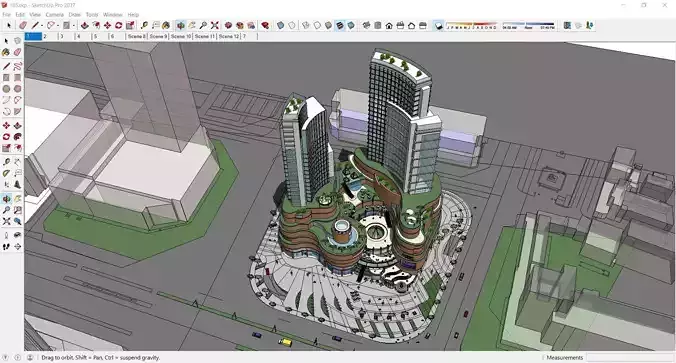
Task: Select the Walk tool
Action: tap(6, 247)
